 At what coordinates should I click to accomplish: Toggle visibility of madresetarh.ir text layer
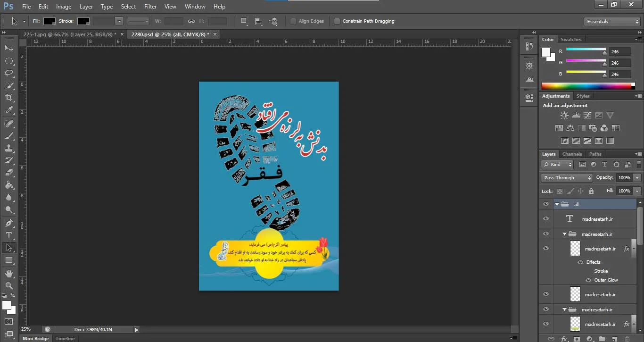pos(546,219)
